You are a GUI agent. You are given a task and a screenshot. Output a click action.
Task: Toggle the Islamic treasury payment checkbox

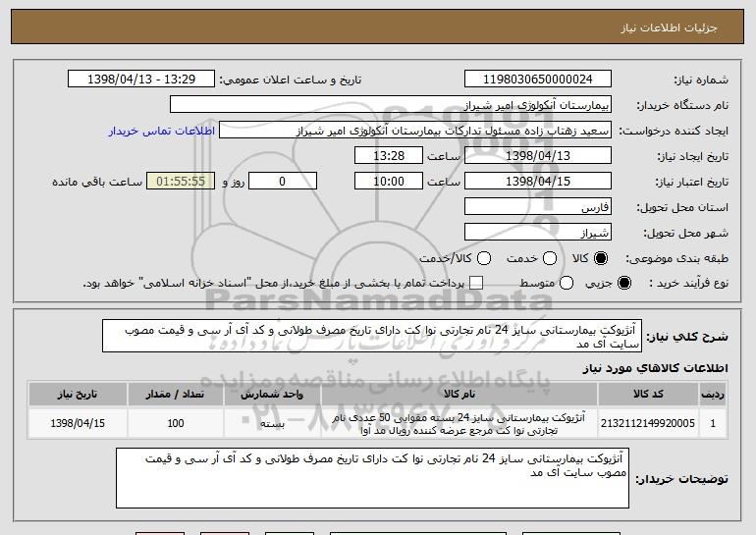pos(476,284)
